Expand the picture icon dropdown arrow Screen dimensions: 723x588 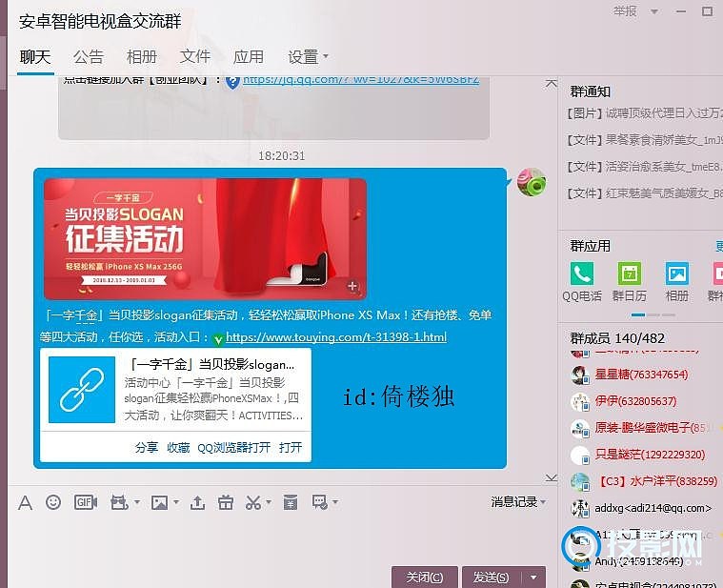tap(176, 502)
